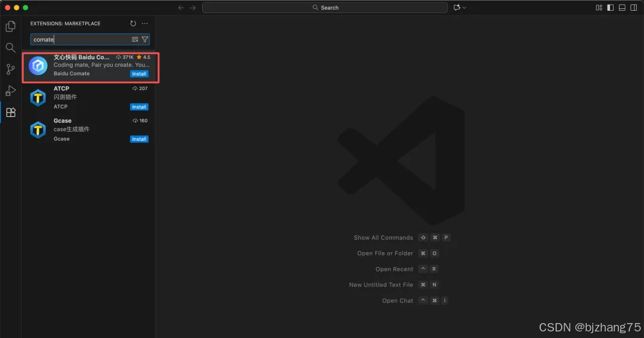This screenshot has height=338, width=644.
Task: Click Open File or Folder hint
Action: (385, 253)
